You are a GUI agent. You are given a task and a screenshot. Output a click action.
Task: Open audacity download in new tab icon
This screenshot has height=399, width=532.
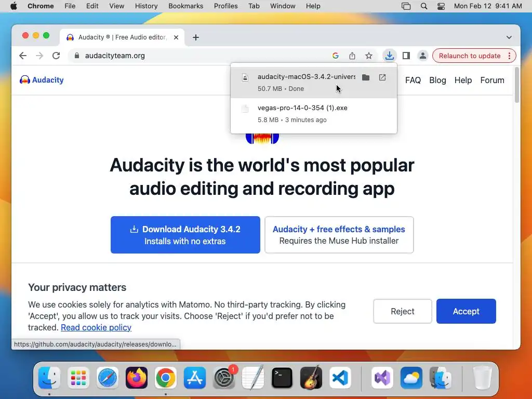pos(382,77)
